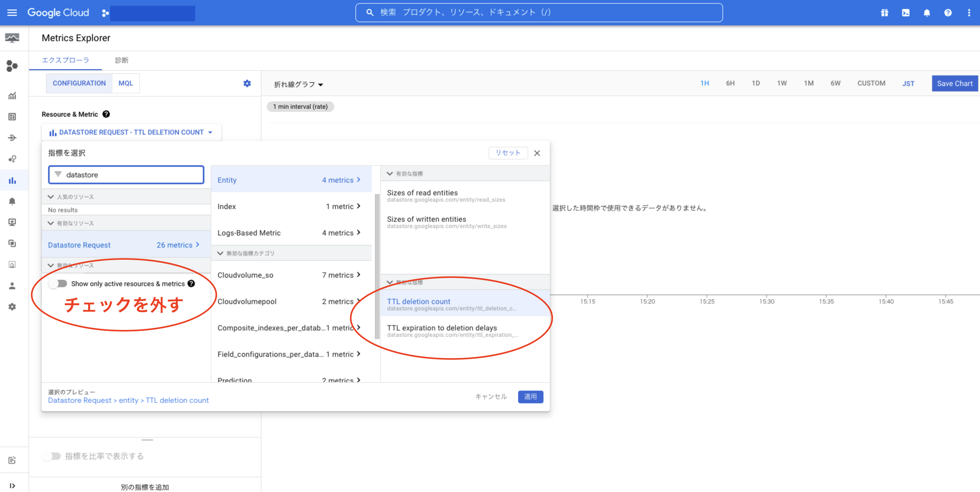Switch to the diagnostics tab
The image size is (980, 492).
121,60
